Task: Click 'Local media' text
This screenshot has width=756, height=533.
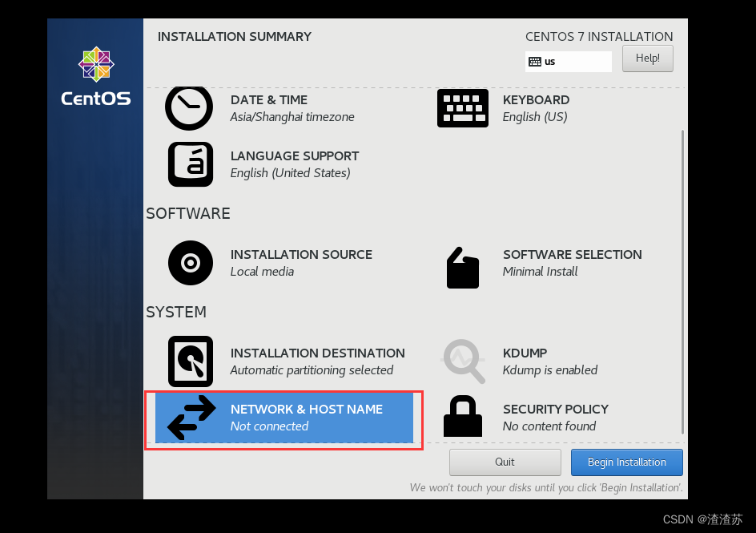Action: point(262,272)
